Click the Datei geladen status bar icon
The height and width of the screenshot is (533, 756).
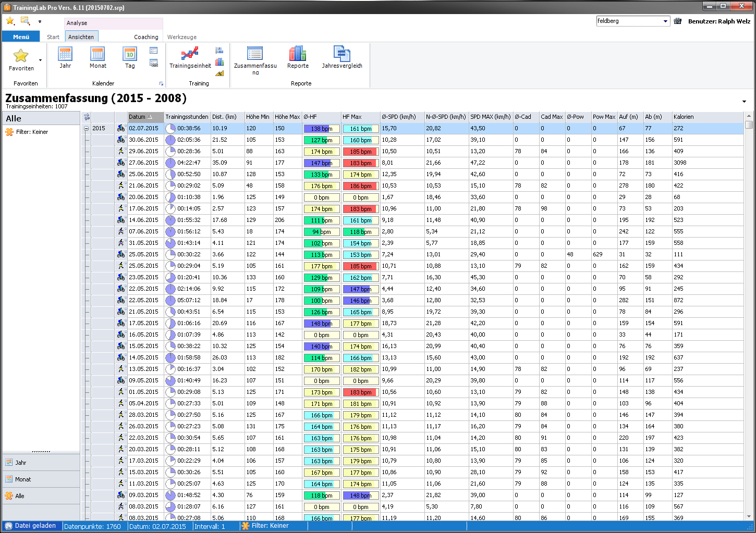[8, 526]
